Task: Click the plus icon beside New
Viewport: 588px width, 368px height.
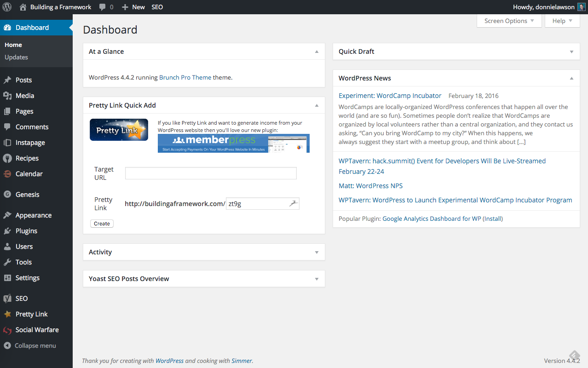Action: tap(125, 7)
